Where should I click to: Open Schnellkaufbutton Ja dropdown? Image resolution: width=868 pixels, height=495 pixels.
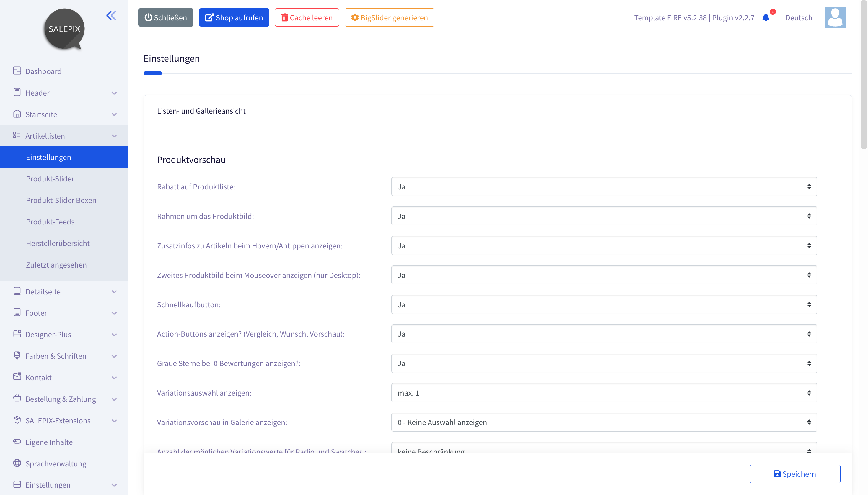coord(604,304)
